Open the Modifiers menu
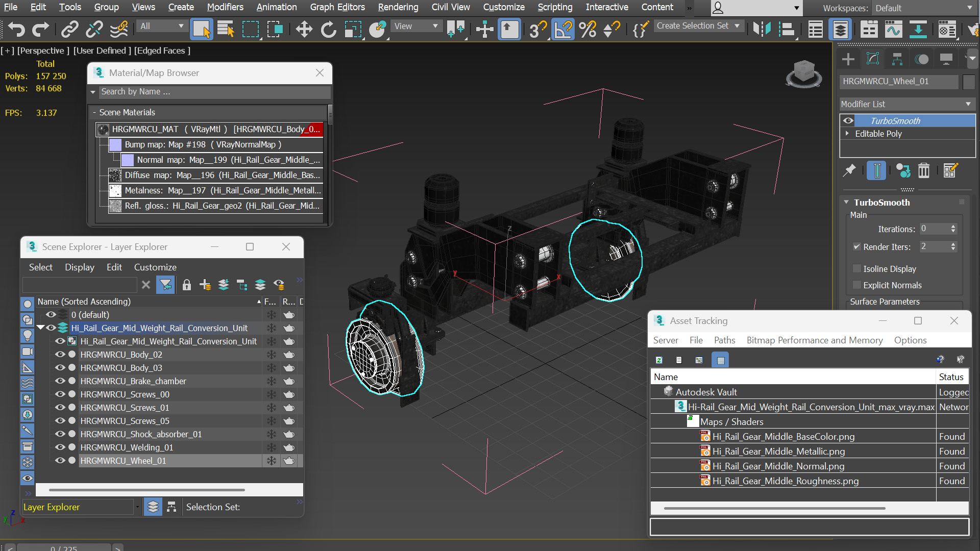 (225, 7)
